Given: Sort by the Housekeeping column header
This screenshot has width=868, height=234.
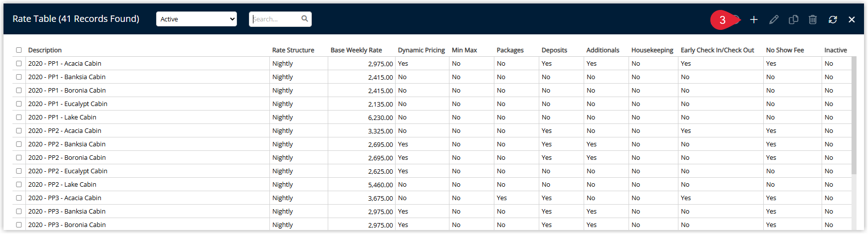Looking at the screenshot, I should 652,50.
